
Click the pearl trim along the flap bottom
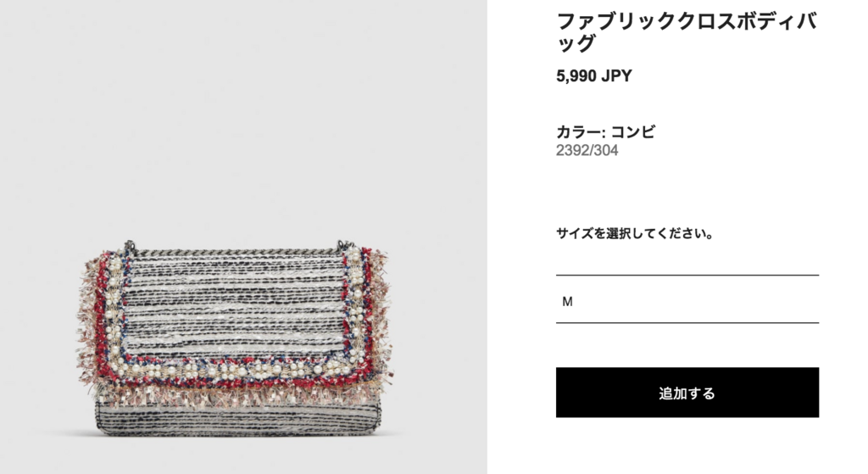232,370
